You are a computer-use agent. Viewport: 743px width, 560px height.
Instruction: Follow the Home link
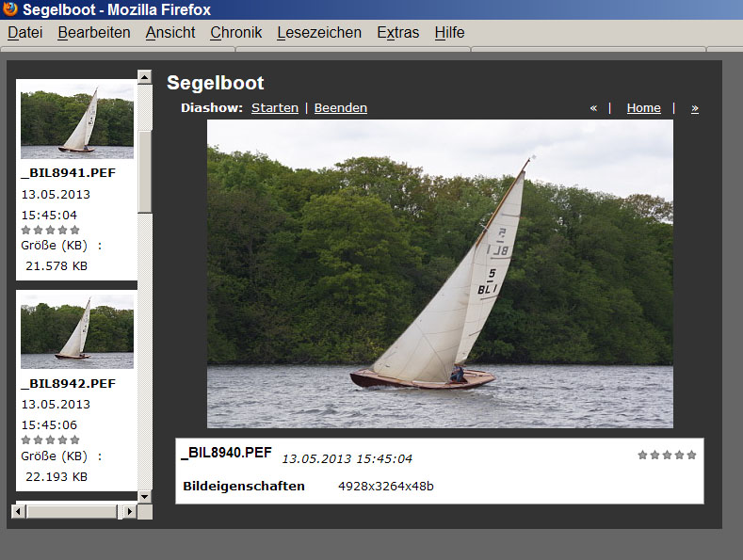pos(643,108)
